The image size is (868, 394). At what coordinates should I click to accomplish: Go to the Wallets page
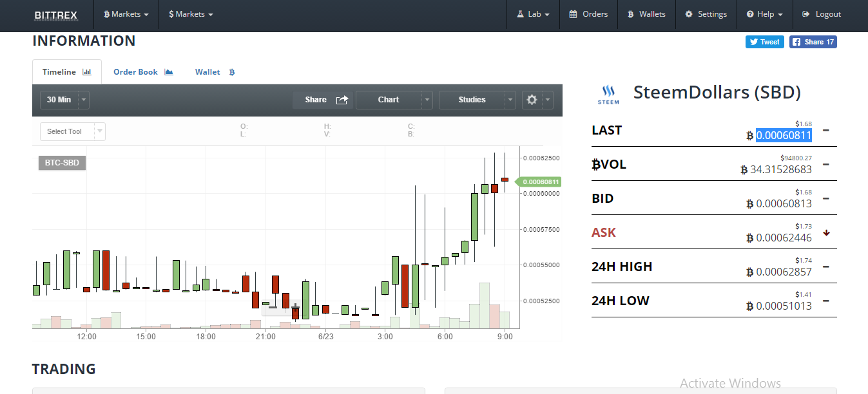tap(646, 14)
